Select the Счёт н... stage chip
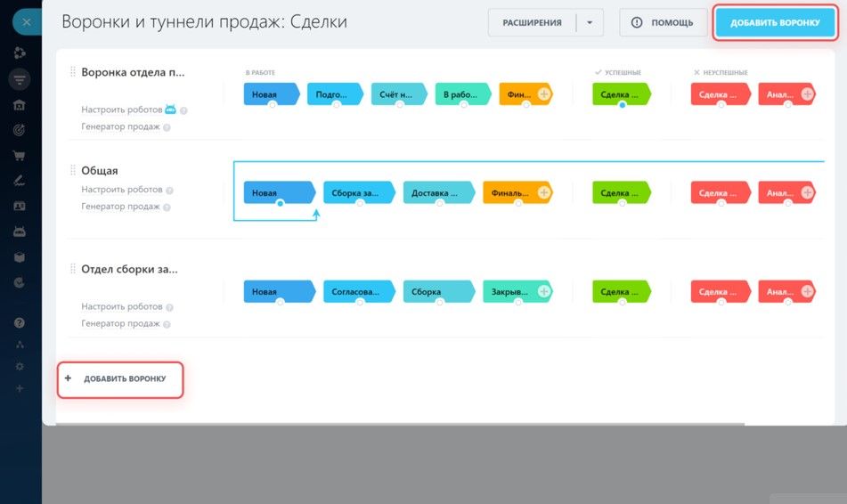 [x=399, y=94]
